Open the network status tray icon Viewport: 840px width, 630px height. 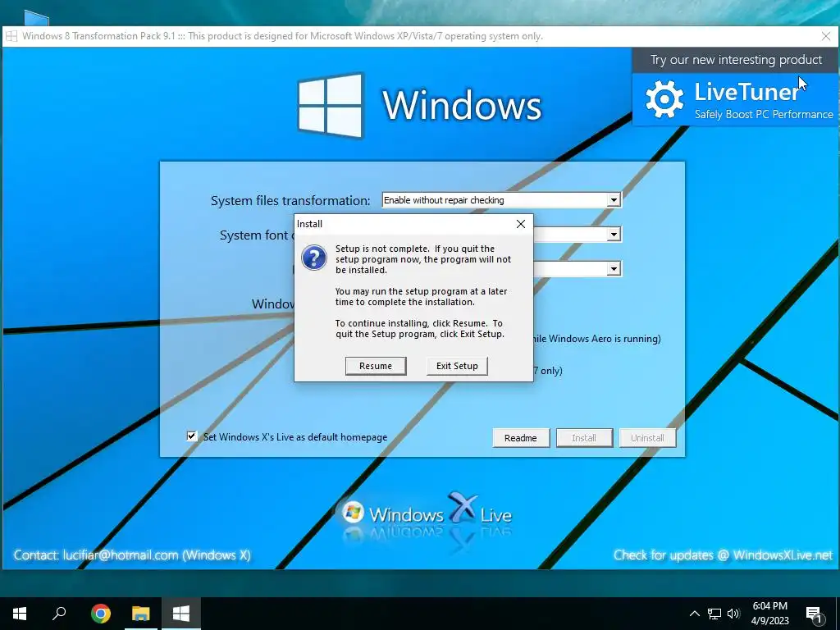714,614
